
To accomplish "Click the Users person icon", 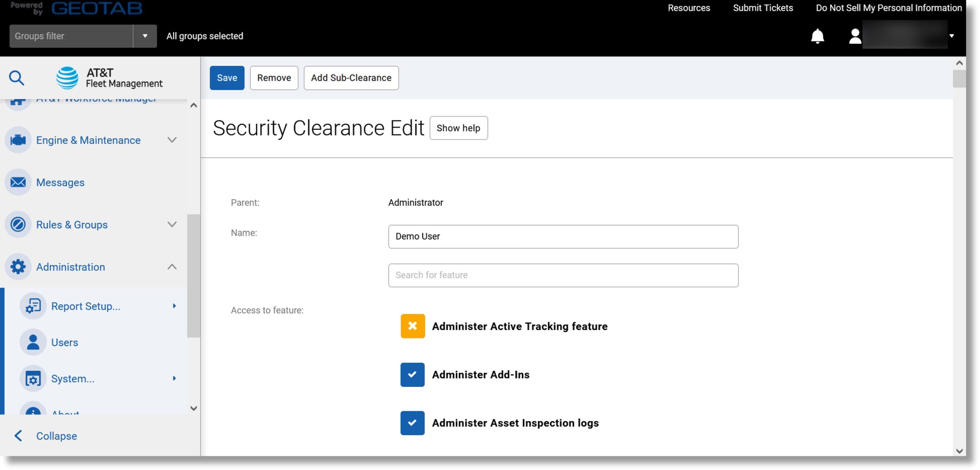I will pyautogui.click(x=33, y=342).
